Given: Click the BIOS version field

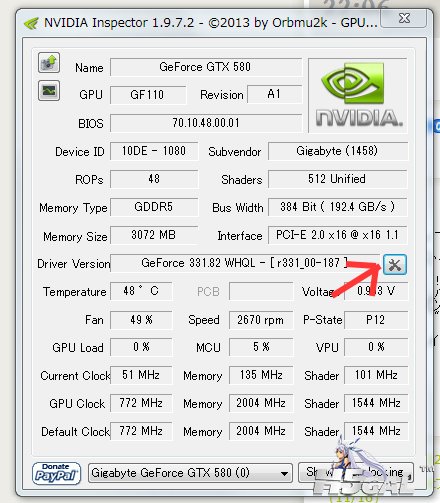Looking at the screenshot, I should tap(206, 123).
